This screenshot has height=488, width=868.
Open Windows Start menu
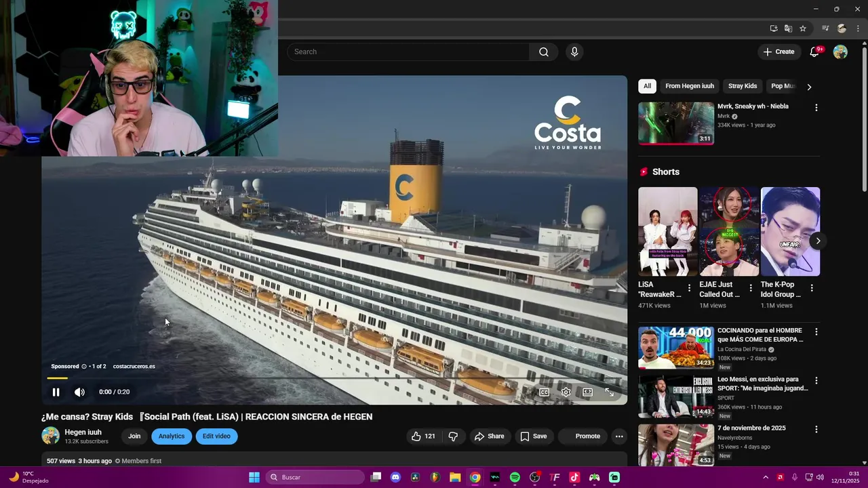[254, 477]
